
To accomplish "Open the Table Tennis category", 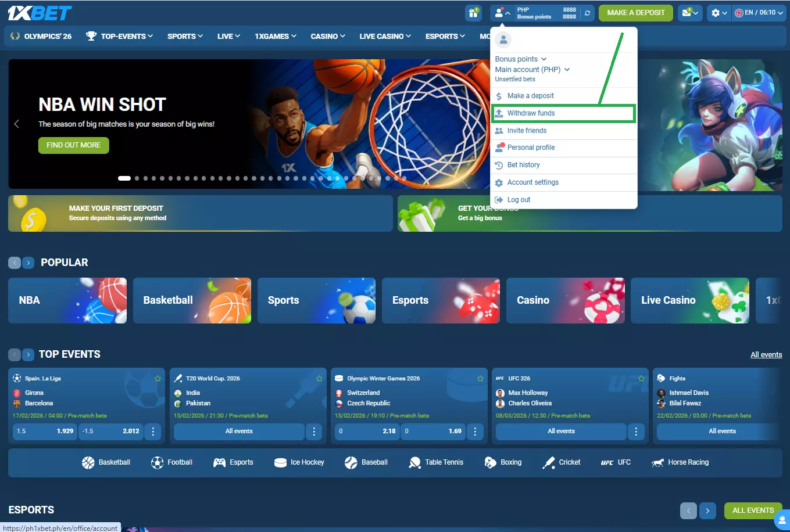I will pos(436,462).
